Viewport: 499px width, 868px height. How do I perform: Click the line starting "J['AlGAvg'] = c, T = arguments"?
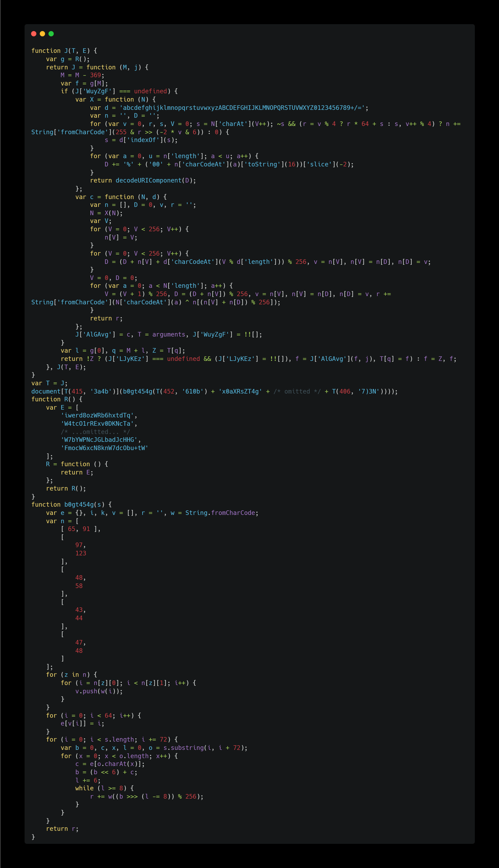[x=169, y=334]
